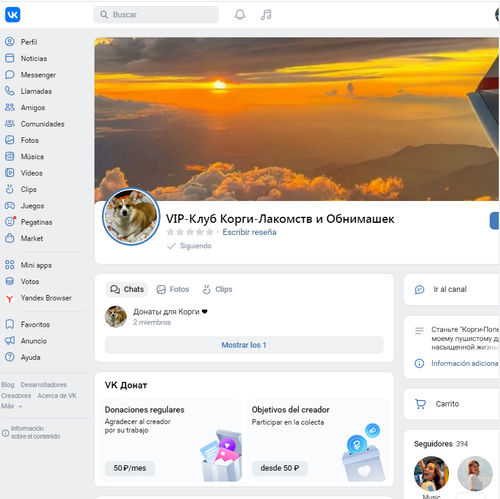Open the second follower avatar beside Music
This screenshot has width=500, height=499.
475,474
